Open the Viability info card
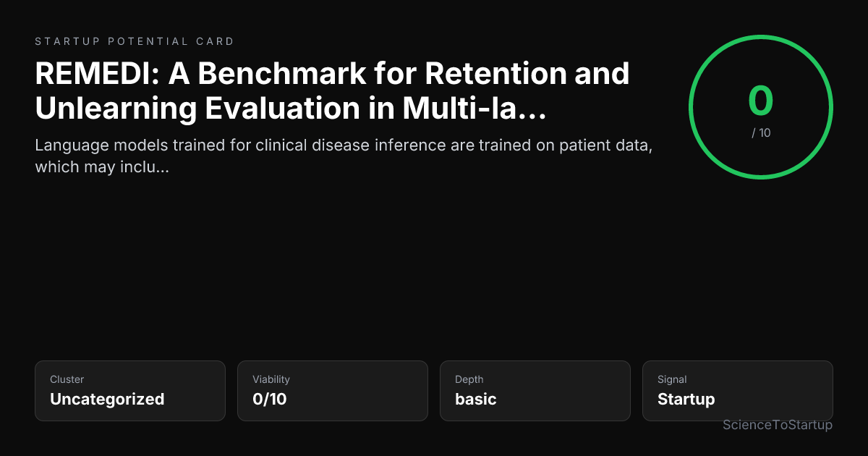Screen dimensions: 868x456 (x=333, y=391)
